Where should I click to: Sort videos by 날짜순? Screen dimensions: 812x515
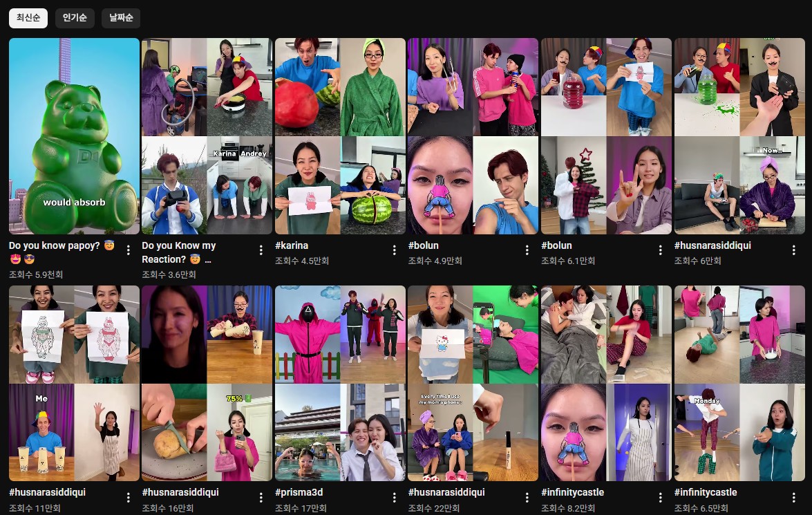[121, 18]
